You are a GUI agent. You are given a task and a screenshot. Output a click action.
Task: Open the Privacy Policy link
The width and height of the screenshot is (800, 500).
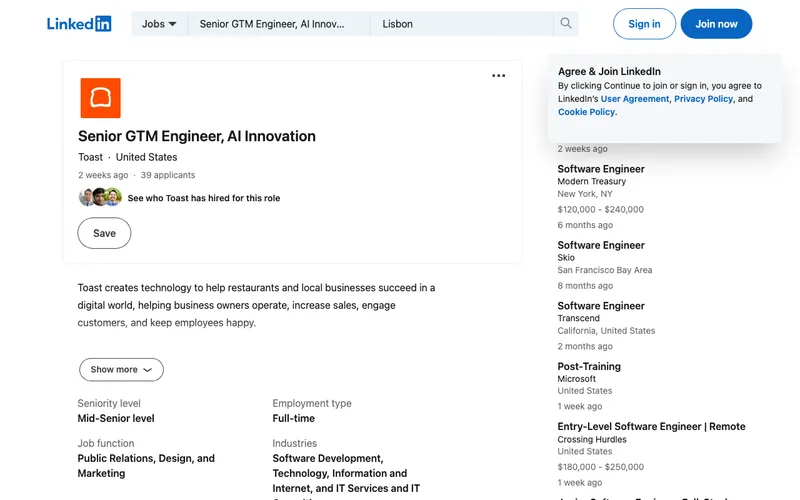point(703,99)
